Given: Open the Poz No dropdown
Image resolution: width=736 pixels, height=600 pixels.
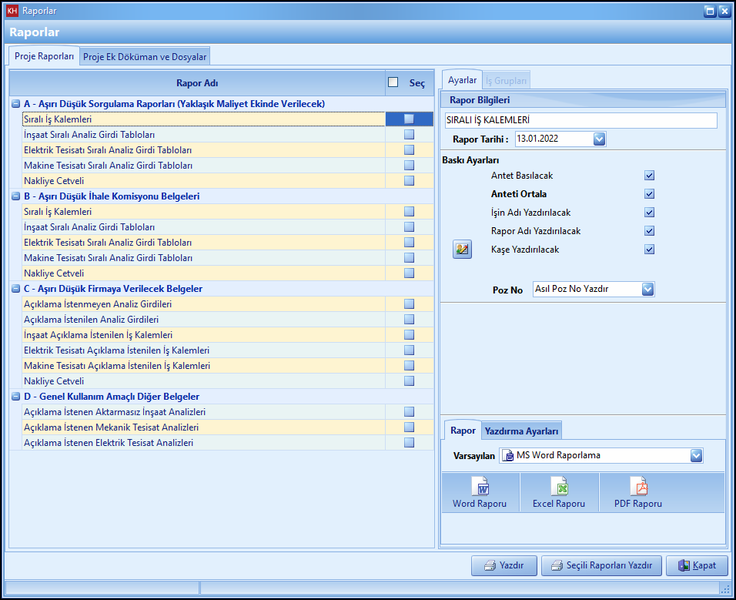Looking at the screenshot, I should [647, 289].
